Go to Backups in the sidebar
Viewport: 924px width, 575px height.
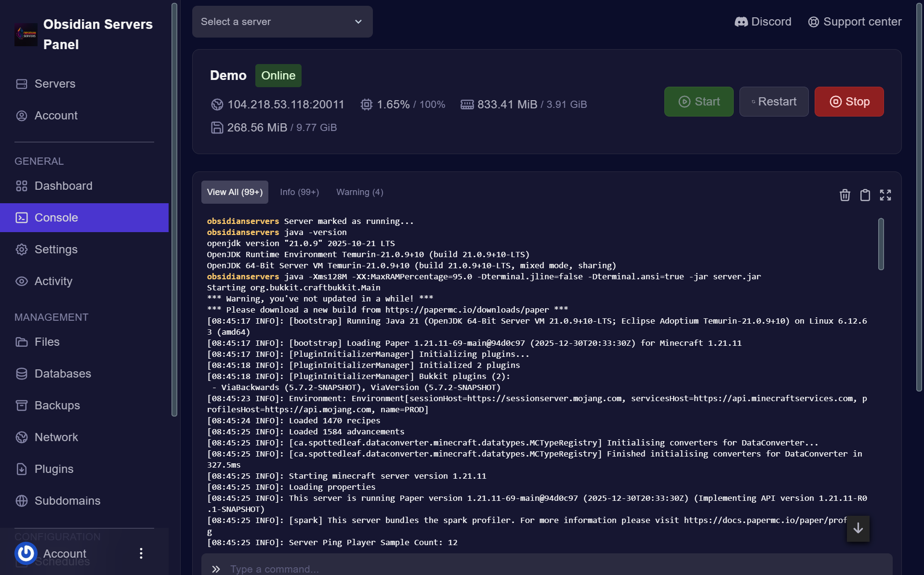57,405
